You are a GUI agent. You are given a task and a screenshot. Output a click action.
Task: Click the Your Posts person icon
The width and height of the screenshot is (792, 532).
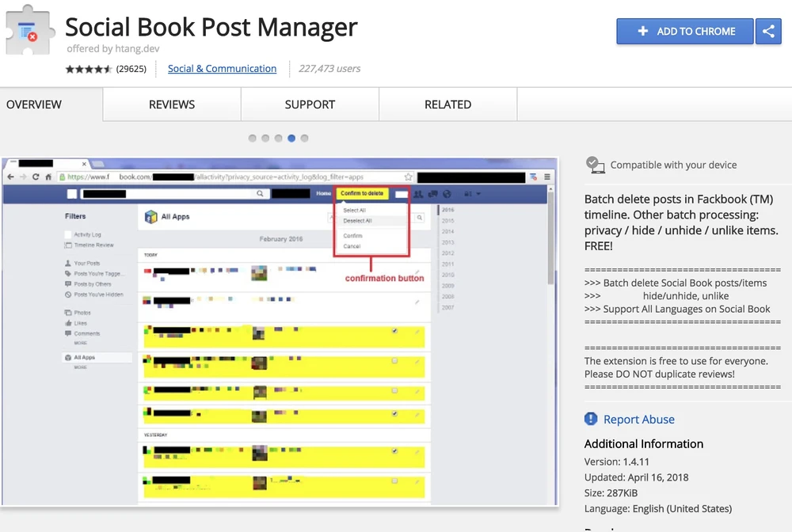(67, 263)
